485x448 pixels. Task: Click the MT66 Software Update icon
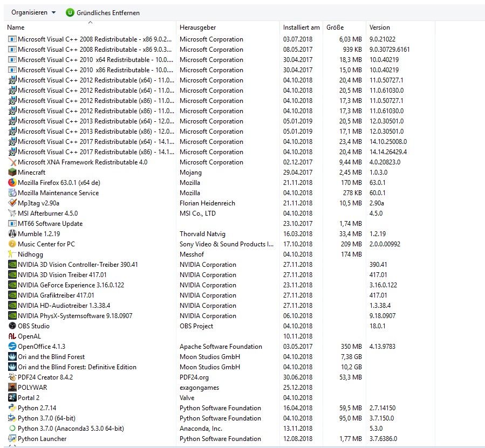[x=12, y=223]
